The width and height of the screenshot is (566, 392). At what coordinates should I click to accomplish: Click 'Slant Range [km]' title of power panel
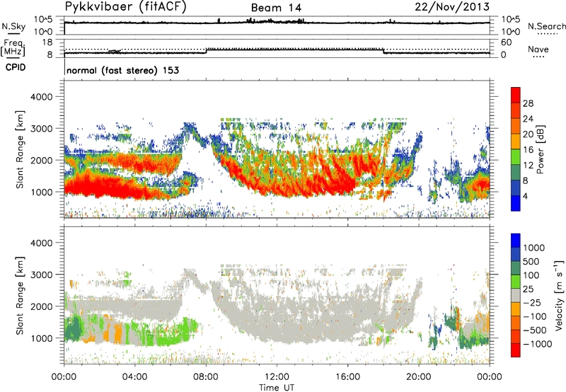(20, 149)
